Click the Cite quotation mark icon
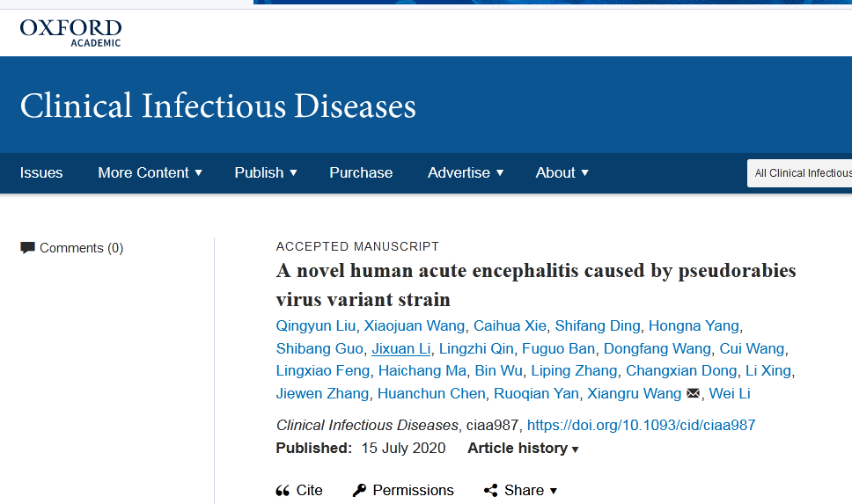Image resolution: width=852 pixels, height=504 pixels. [283, 491]
